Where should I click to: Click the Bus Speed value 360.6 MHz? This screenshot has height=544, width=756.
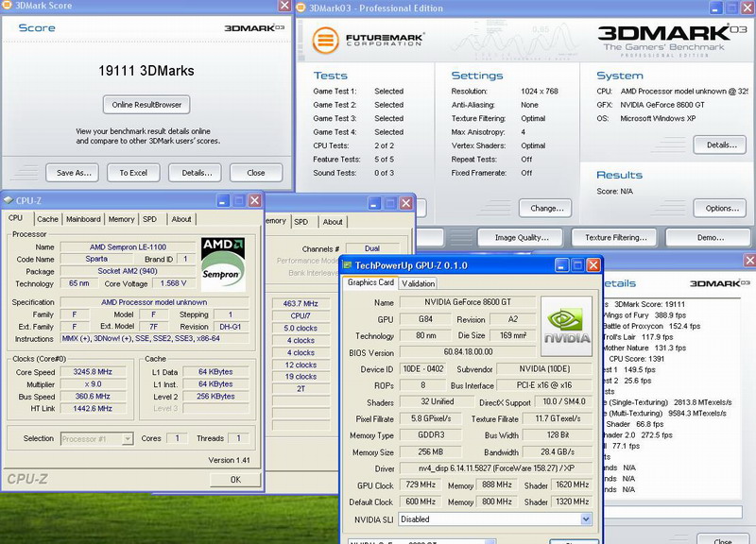click(93, 396)
